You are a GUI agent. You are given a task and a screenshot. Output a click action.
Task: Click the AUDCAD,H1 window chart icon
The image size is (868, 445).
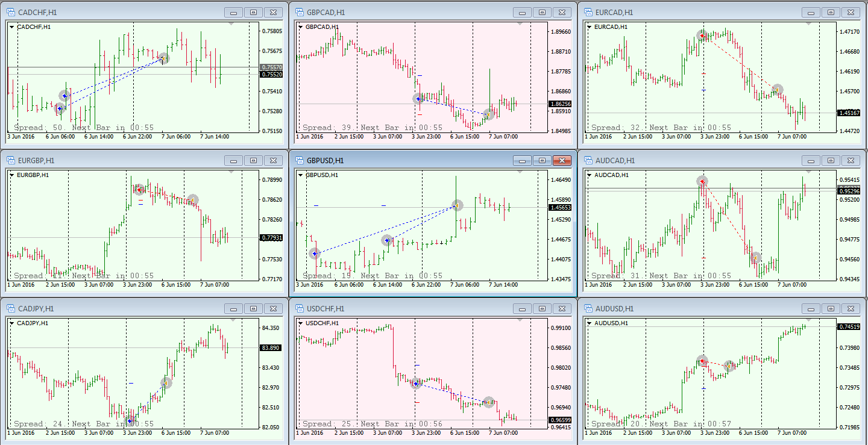tap(589, 160)
